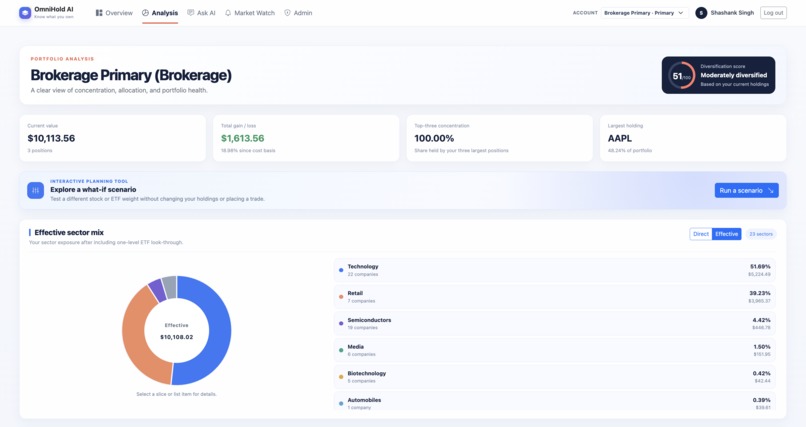
Task: Open the Brokerage Primary account dropdown
Action: tap(645, 13)
